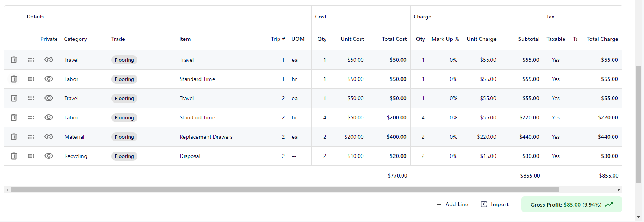This screenshot has height=222, width=644.
Task: Toggle private eye on Material row
Action: 49,137
